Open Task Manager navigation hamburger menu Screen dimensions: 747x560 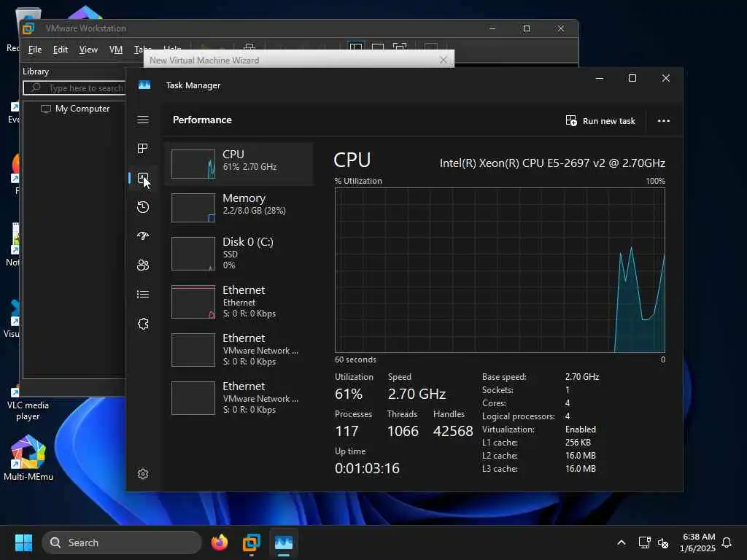pyautogui.click(x=143, y=120)
